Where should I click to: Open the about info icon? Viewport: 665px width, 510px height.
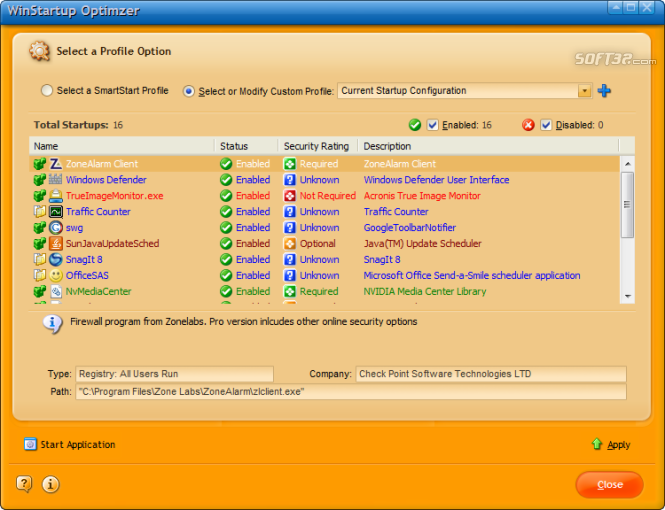coord(50,484)
